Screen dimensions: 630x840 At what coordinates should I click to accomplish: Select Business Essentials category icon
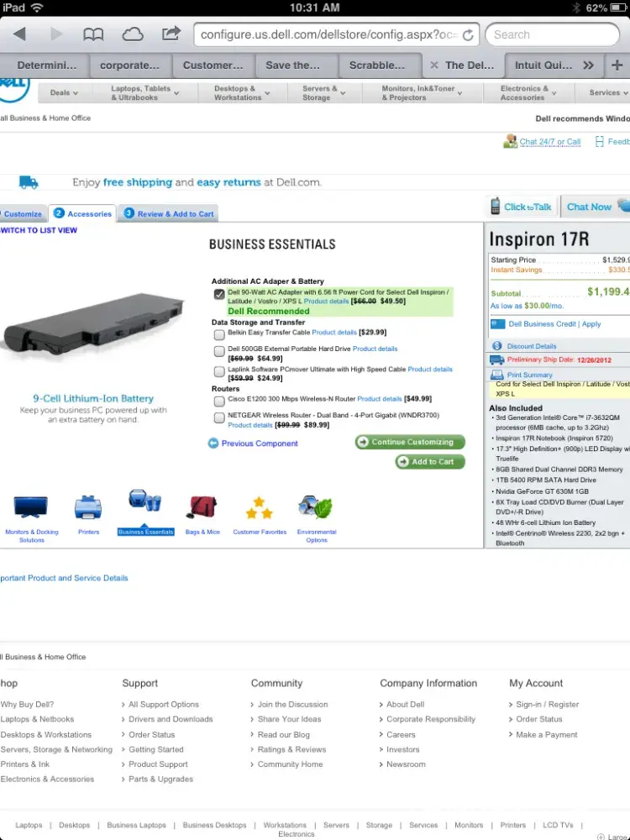[x=144, y=501]
